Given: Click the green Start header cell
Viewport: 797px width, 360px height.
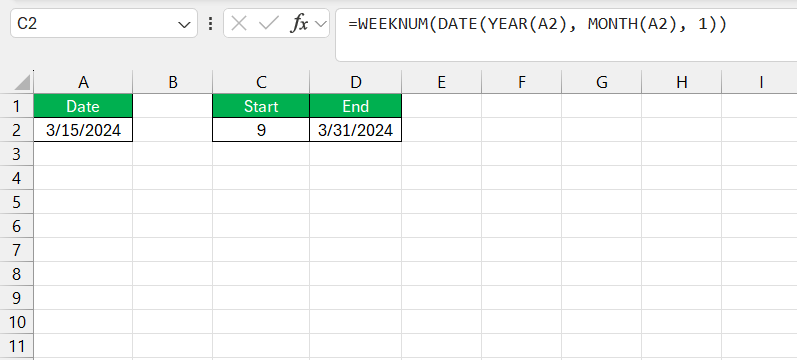Looking at the screenshot, I should 261,106.
